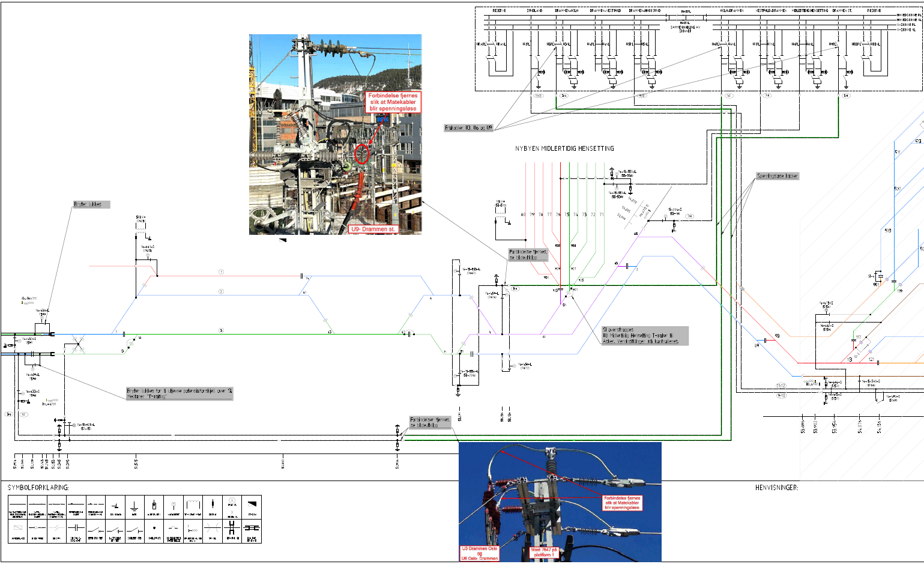The height and width of the screenshot is (570, 924).
Task: Select the 'Bryter lukkes for å utjevne' note
Action: tap(179, 393)
